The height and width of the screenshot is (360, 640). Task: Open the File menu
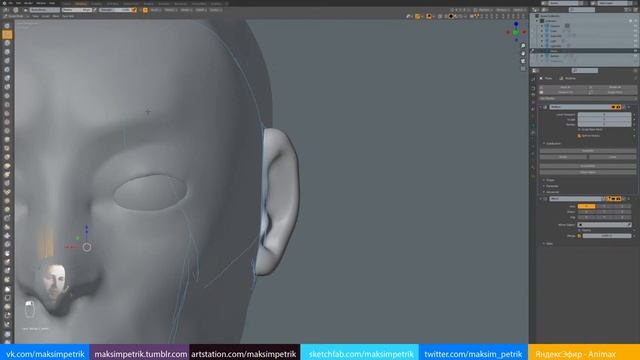(x=11, y=3)
